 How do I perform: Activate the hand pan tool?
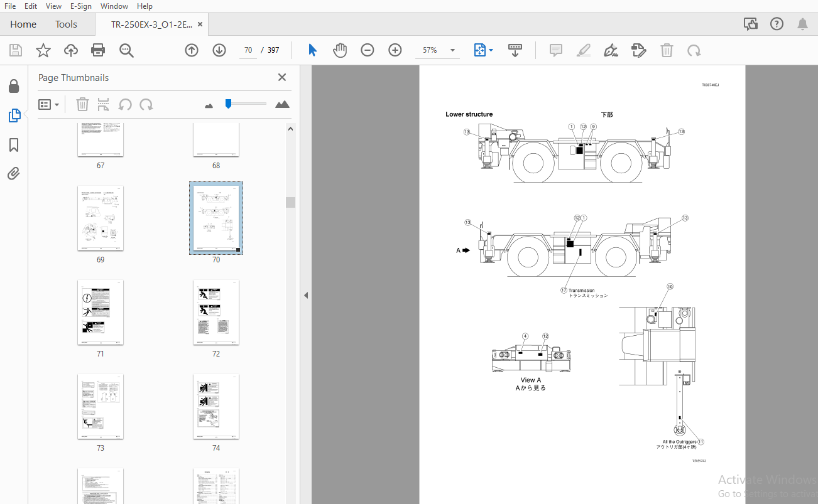(340, 50)
